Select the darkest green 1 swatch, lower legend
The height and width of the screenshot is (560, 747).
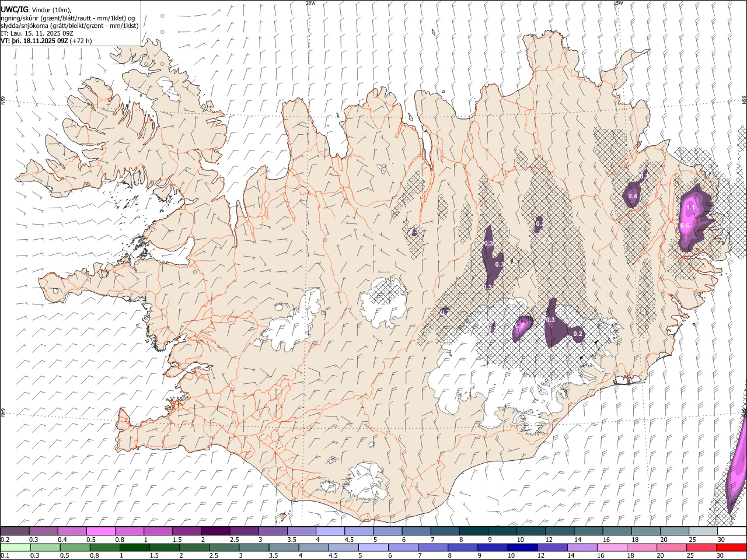click(x=134, y=547)
